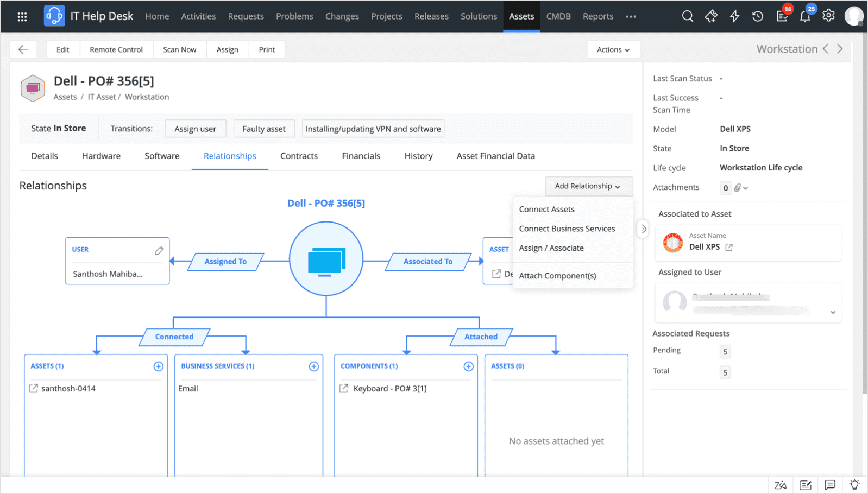Edit assigned user with pencil icon
The image size is (868, 494).
pos(159,250)
